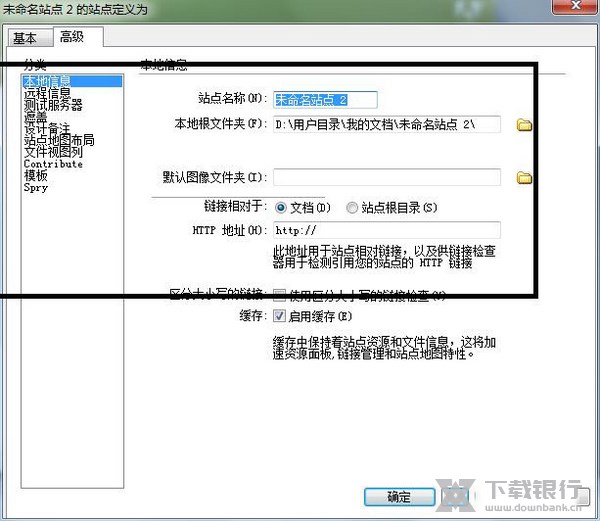Switch to the 基本 tab

pyautogui.click(x=25, y=38)
